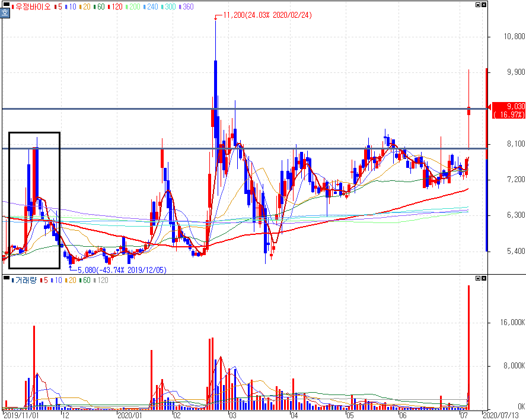The image size is (526, 420).
Task: Click the black handle icon in volume panel
Action: click(7, 278)
